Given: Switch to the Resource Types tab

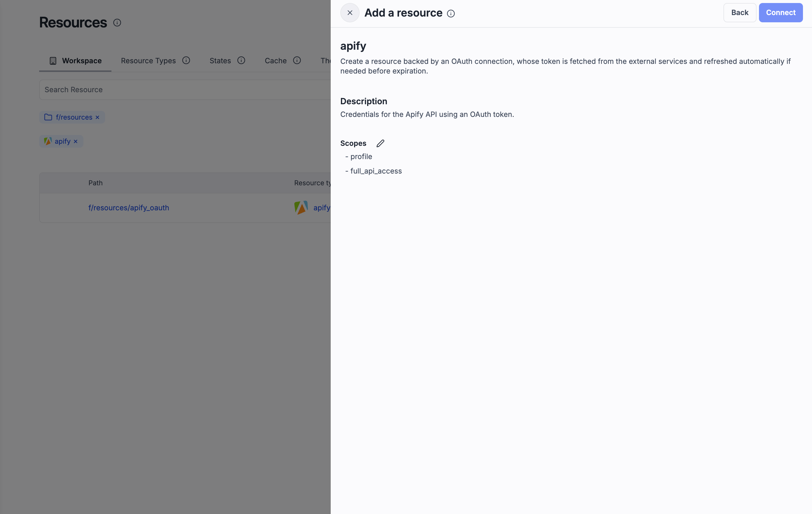Looking at the screenshot, I should click(148, 60).
